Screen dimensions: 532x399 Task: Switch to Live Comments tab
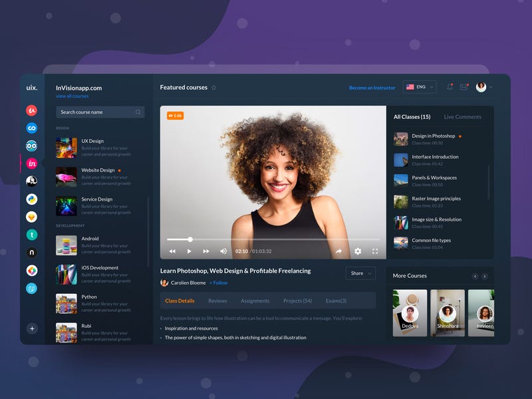coord(462,117)
